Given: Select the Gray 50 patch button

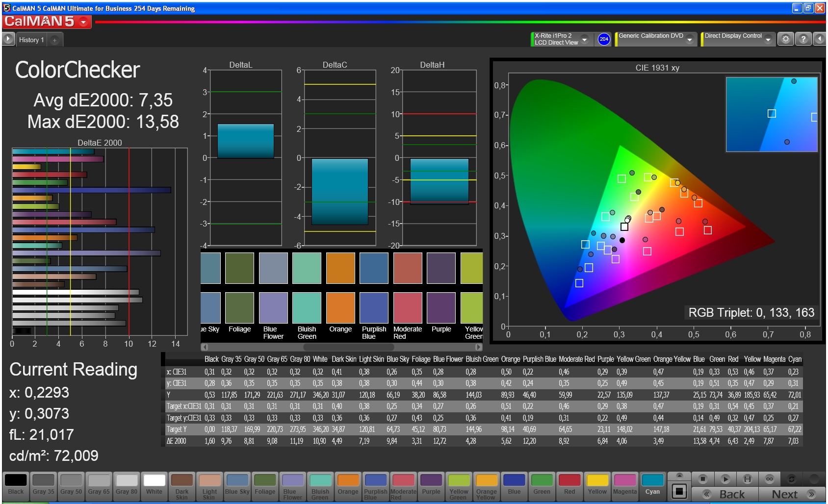Looking at the screenshot, I should 71,486.
